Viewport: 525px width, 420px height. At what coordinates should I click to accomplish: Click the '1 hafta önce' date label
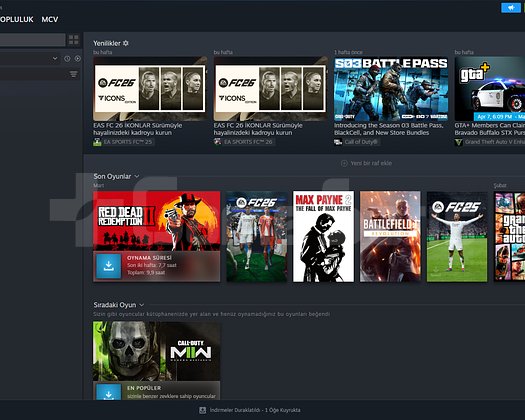click(348, 52)
